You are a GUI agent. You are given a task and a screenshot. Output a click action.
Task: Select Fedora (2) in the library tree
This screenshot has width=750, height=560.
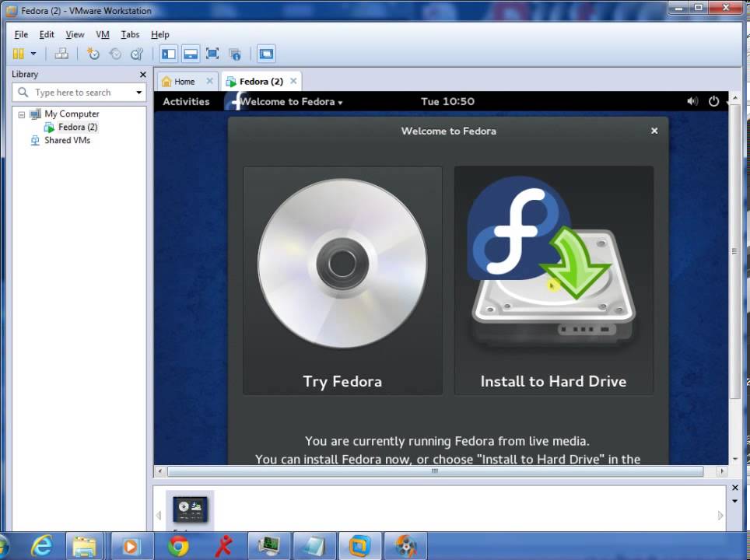[x=78, y=127]
